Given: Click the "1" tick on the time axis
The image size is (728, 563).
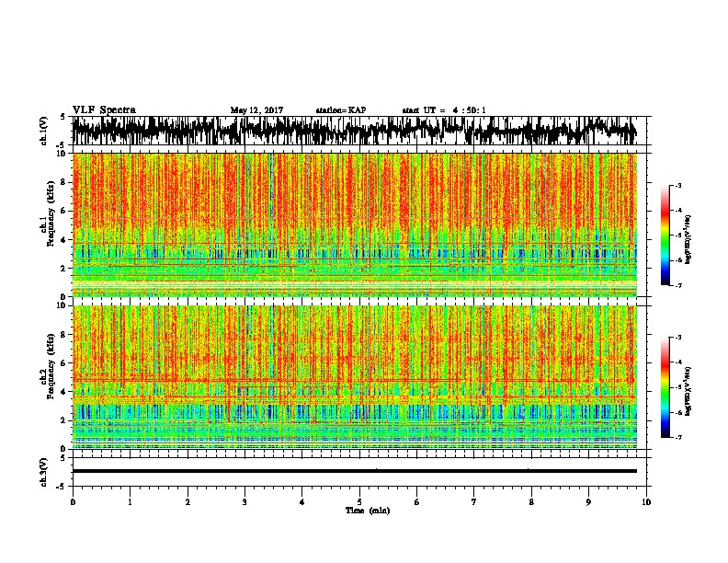Looking at the screenshot, I should [131, 502].
